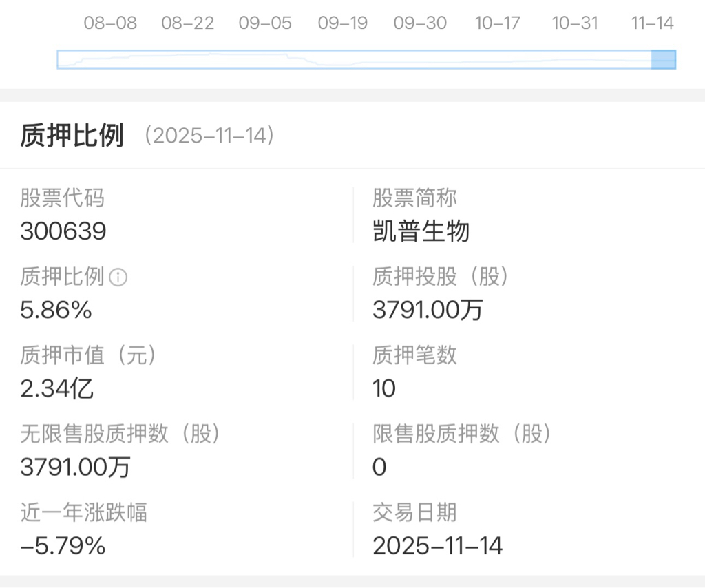
Task: Click trade date value 2025-11-14
Action: click(438, 546)
